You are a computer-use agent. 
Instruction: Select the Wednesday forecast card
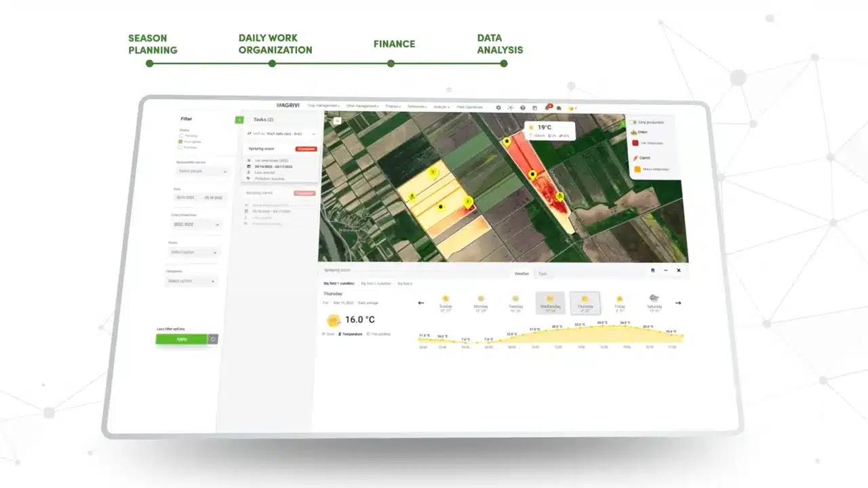(550, 303)
